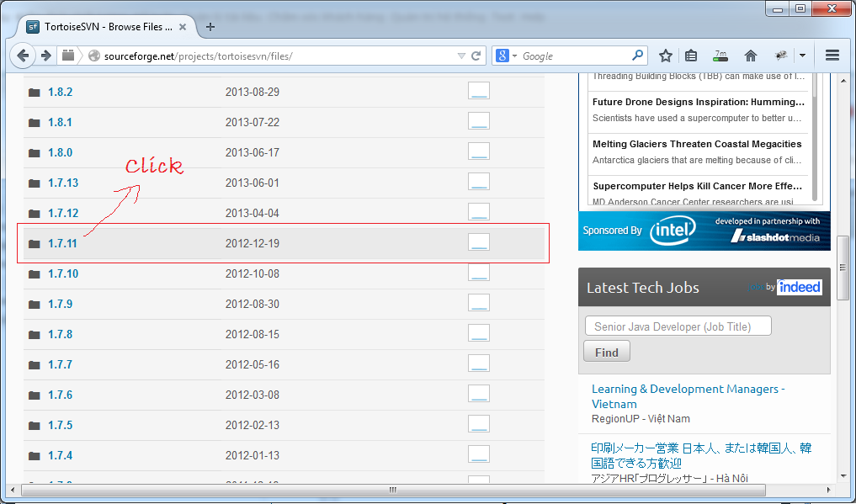The height and width of the screenshot is (504, 856).
Task: Open the 1.8.0 folder link
Action: (60, 152)
